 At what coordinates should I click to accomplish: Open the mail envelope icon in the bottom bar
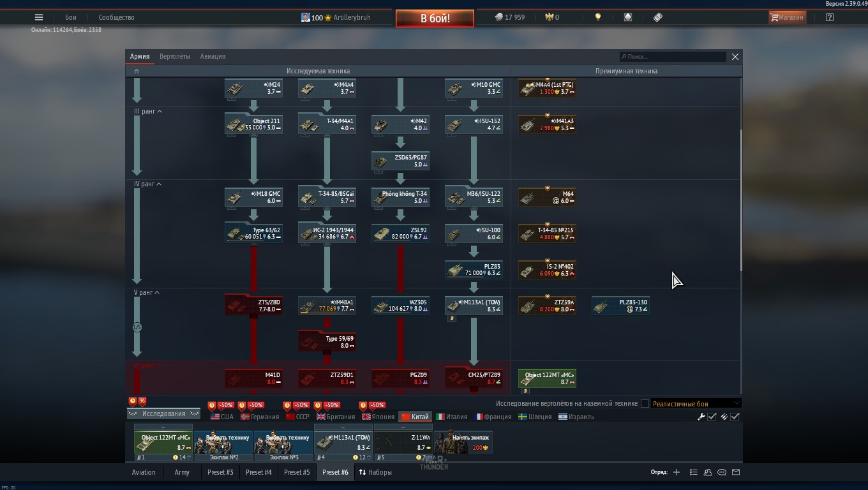(x=736, y=472)
